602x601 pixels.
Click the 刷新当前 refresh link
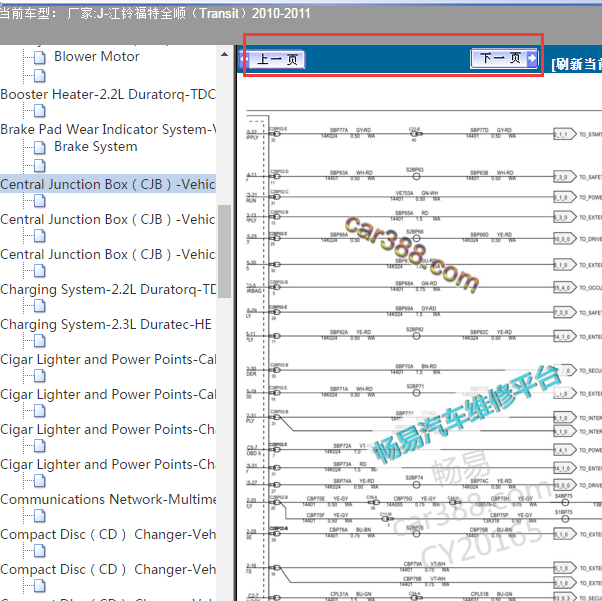click(x=576, y=64)
